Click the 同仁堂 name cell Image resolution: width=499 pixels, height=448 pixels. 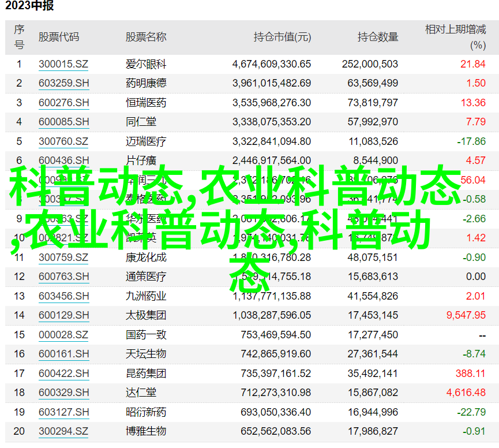[141, 122]
